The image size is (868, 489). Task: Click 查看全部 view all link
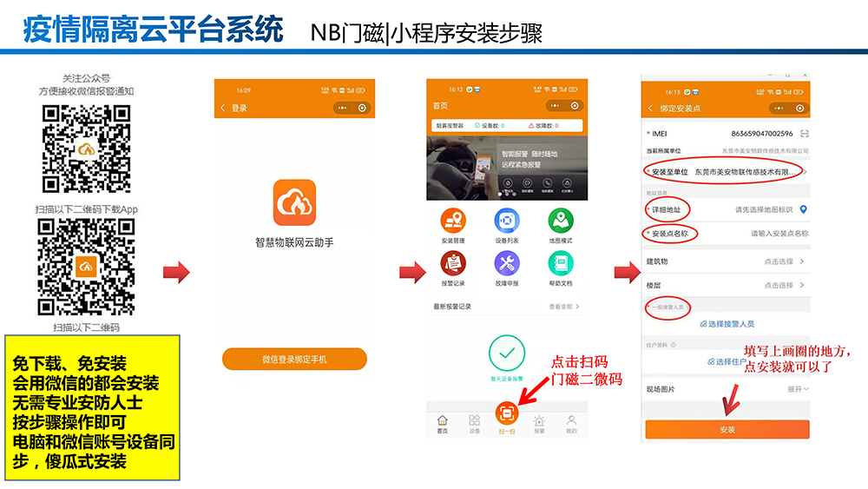(564, 307)
